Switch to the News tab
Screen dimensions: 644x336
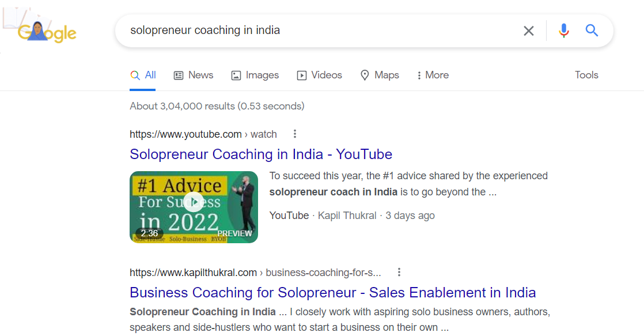[x=194, y=75]
